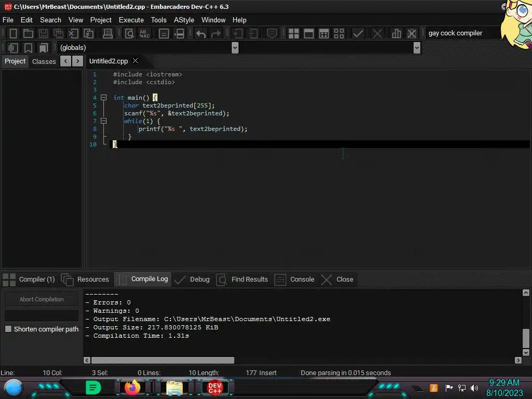Click the Save floppy disk icon
The image size is (532, 399).
click(x=44, y=33)
